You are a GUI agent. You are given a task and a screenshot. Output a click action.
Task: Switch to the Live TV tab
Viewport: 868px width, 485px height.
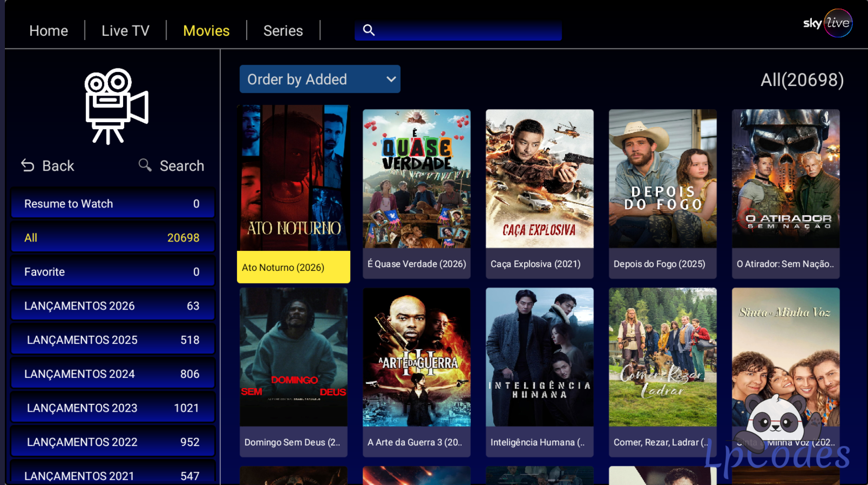[126, 30]
